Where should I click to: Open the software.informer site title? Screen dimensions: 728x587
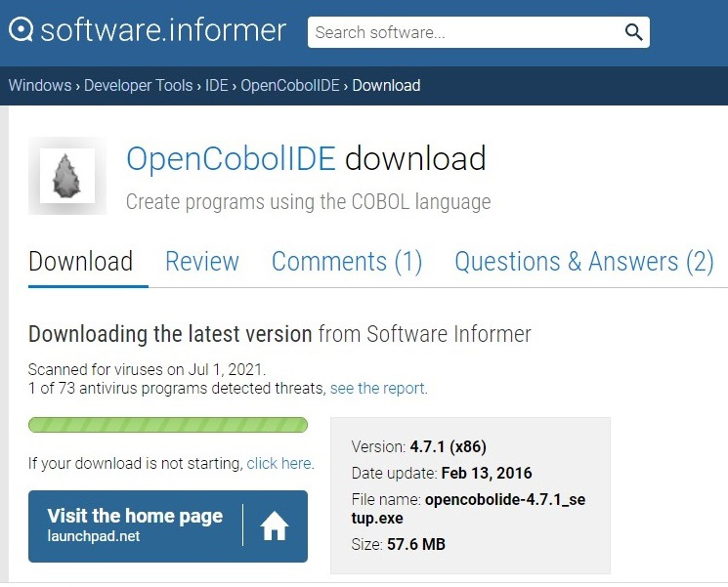(x=163, y=30)
